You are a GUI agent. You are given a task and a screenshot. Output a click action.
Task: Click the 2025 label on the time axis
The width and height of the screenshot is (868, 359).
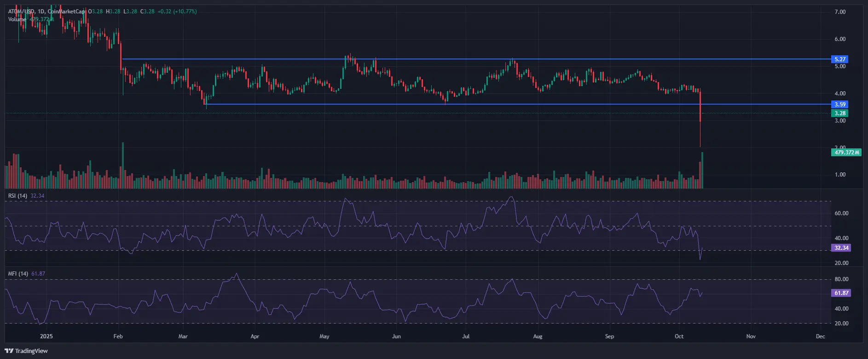coord(46,336)
